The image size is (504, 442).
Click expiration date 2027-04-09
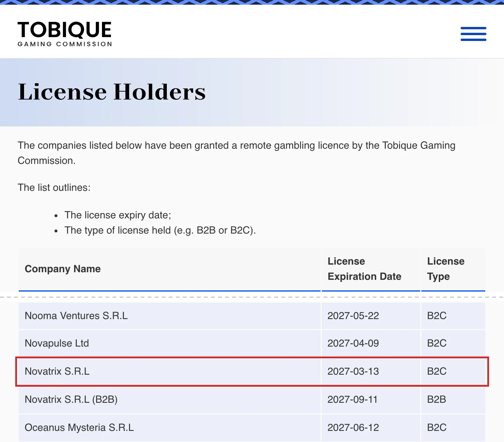pyautogui.click(x=353, y=343)
